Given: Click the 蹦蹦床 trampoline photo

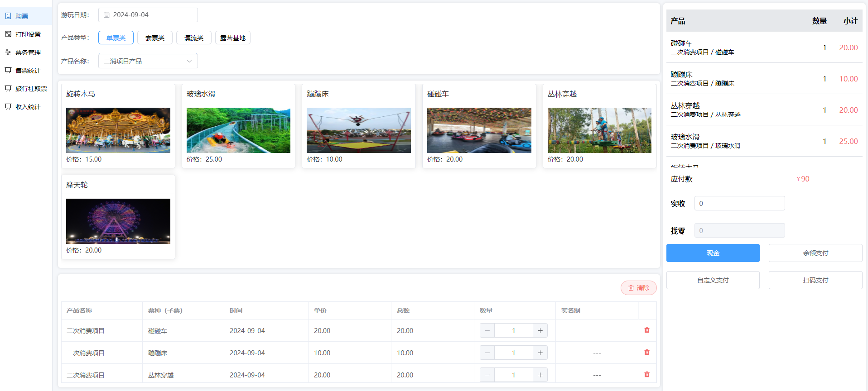Looking at the screenshot, I should pos(359,130).
